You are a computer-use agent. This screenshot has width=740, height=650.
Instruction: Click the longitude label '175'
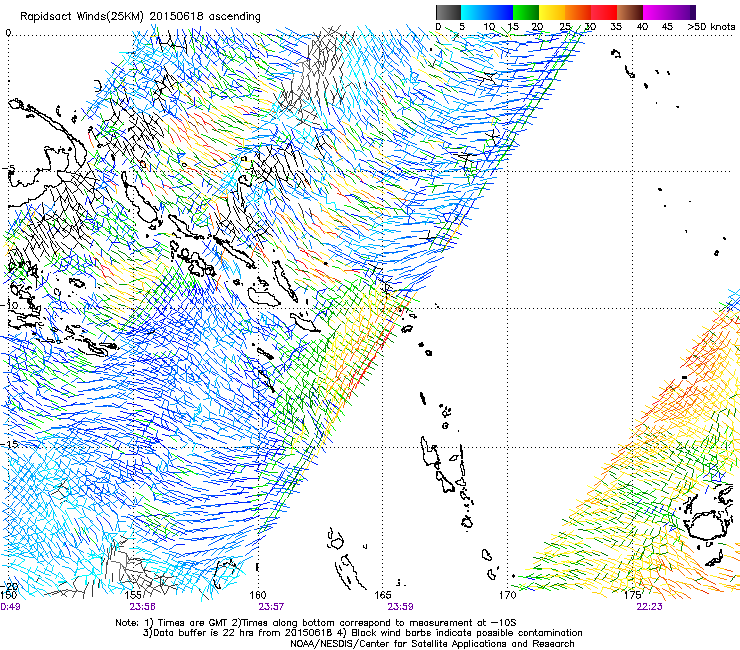click(x=633, y=595)
